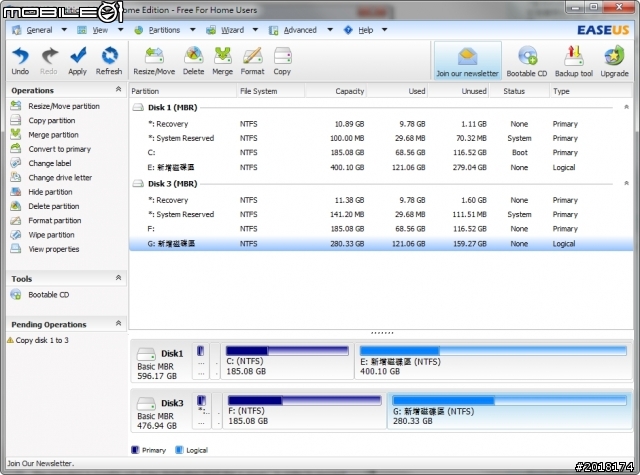This screenshot has width=640, height=475.
Task: Refresh the disk list
Action: (109, 60)
